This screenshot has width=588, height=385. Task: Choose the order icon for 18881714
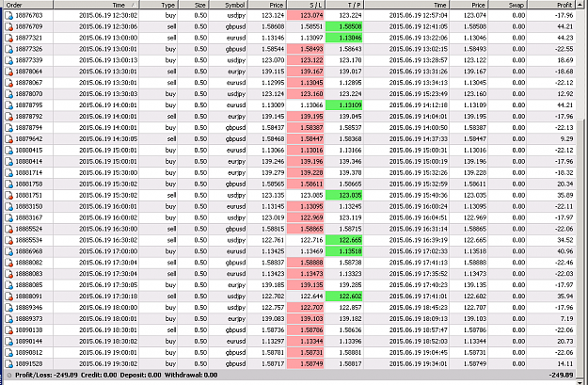8,173
